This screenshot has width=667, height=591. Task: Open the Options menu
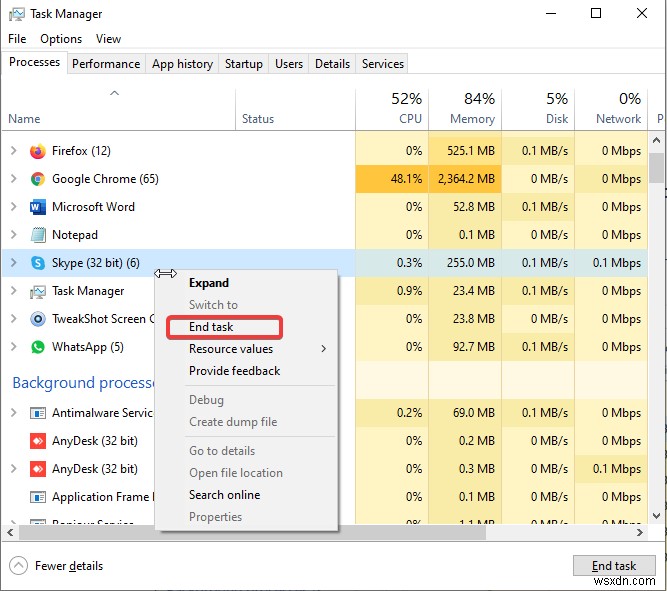(x=61, y=39)
